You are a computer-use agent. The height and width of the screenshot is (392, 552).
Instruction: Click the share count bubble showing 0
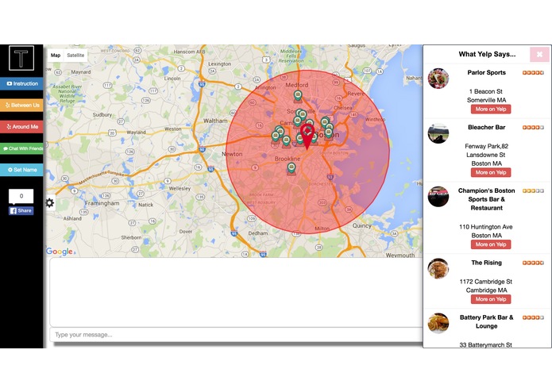click(x=21, y=196)
